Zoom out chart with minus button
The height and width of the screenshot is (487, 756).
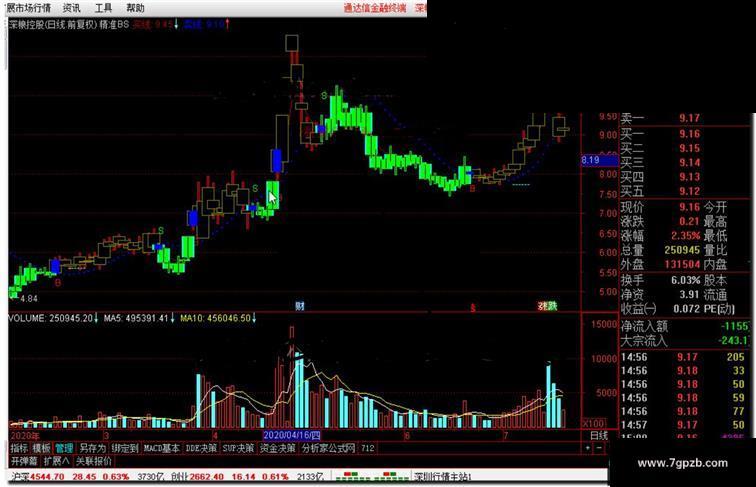click(599, 448)
